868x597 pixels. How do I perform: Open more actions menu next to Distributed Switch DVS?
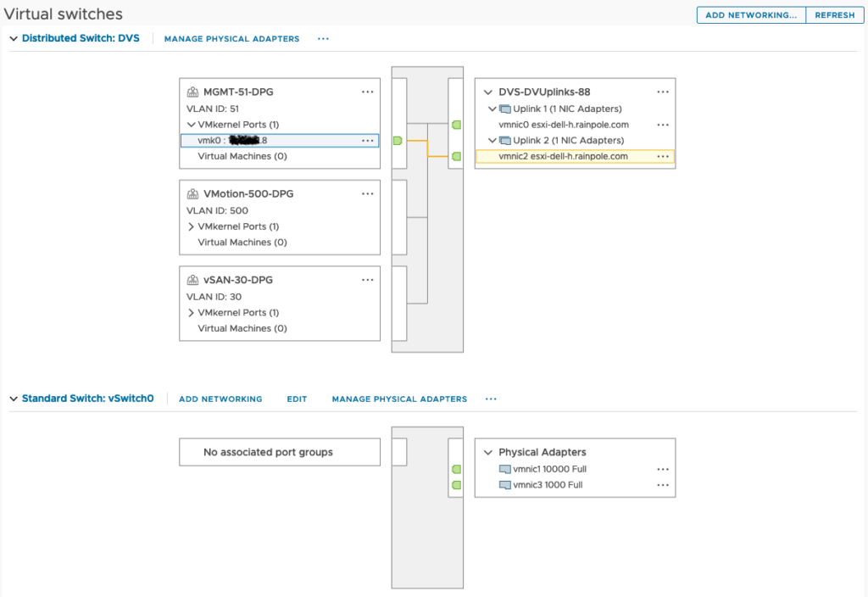pyautogui.click(x=322, y=39)
